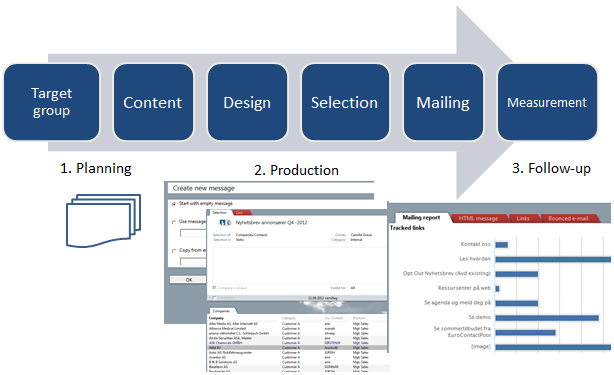Image resolution: width=614 pixels, height=375 pixels.
Task: Switch to the HTML message tab
Action: pyautogui.click(x=478, y=218)
